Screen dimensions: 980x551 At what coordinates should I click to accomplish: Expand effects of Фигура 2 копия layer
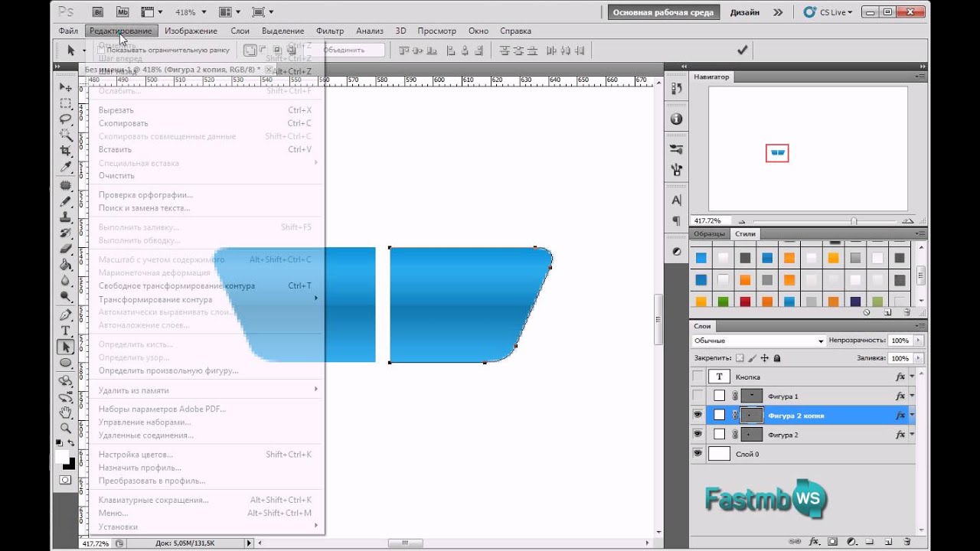(912, 416)
